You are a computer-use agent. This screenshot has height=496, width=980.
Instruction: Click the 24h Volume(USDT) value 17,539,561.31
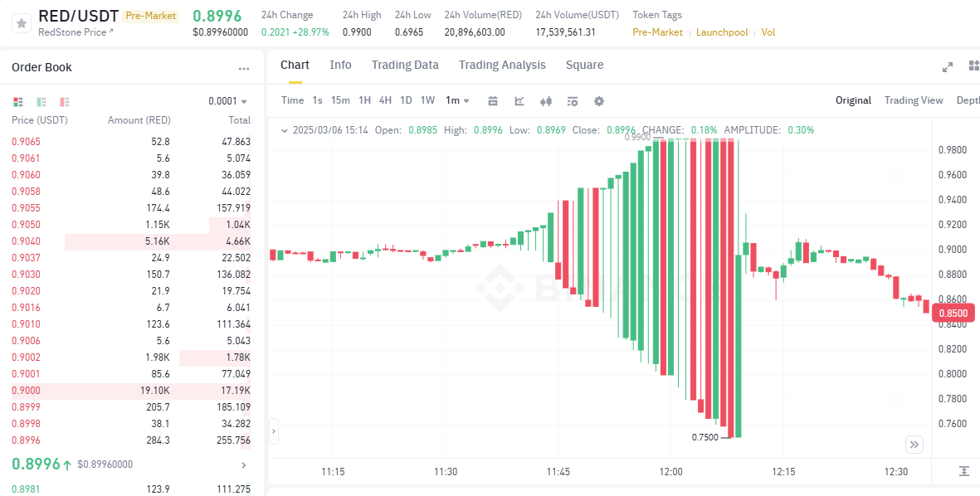pos(566,32)
